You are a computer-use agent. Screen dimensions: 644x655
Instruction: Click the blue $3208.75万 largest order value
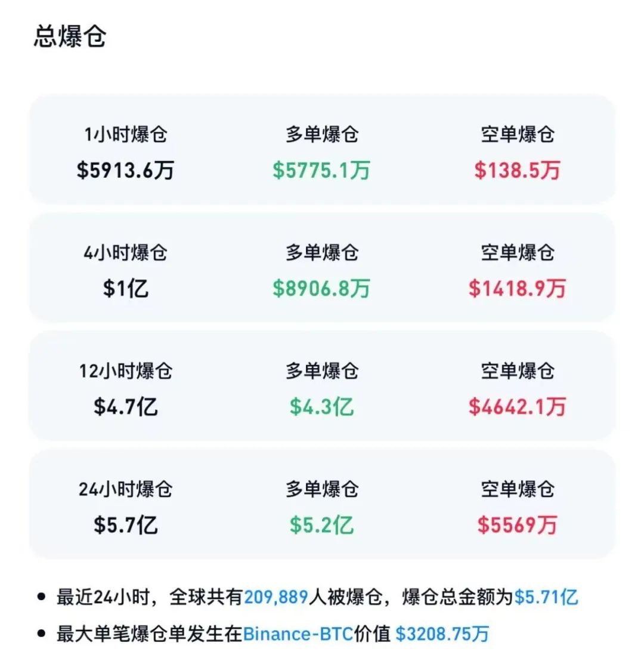pyautogui.click(x=442, y=634)
